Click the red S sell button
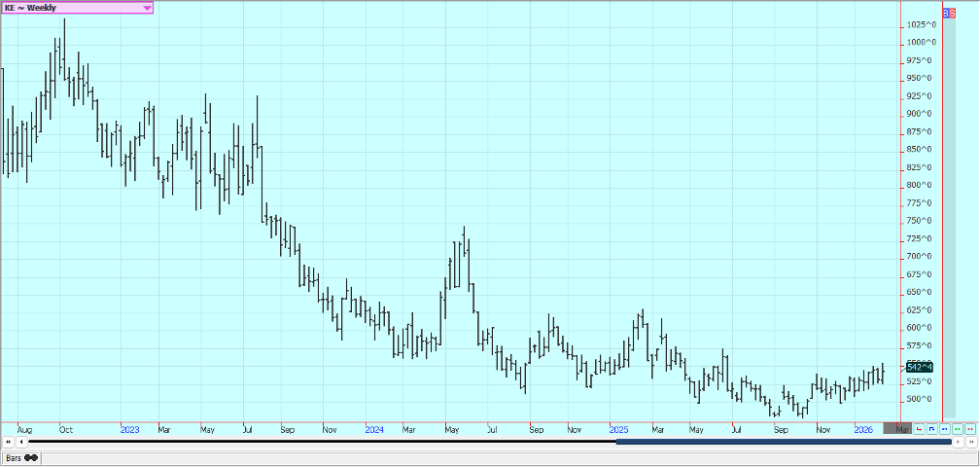Screen dimensions: 980x467 point(952,14)
